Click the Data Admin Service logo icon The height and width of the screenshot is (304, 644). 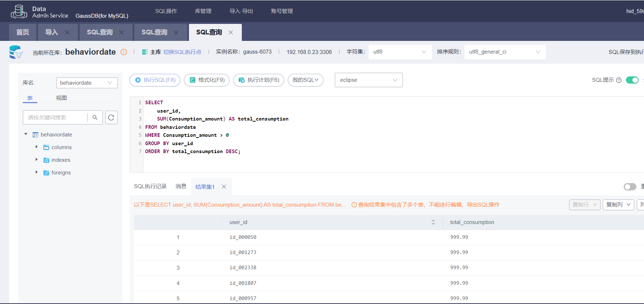click(19, 12)
